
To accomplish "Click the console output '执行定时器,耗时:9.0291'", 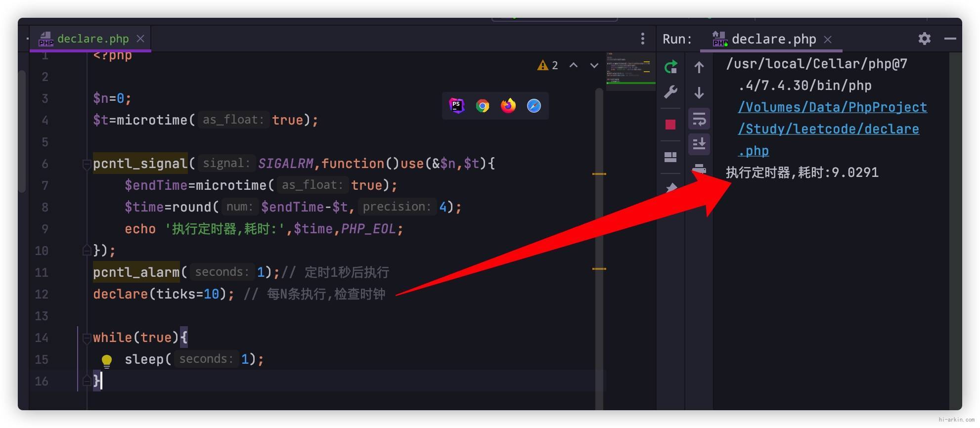I will coord(802,172).
